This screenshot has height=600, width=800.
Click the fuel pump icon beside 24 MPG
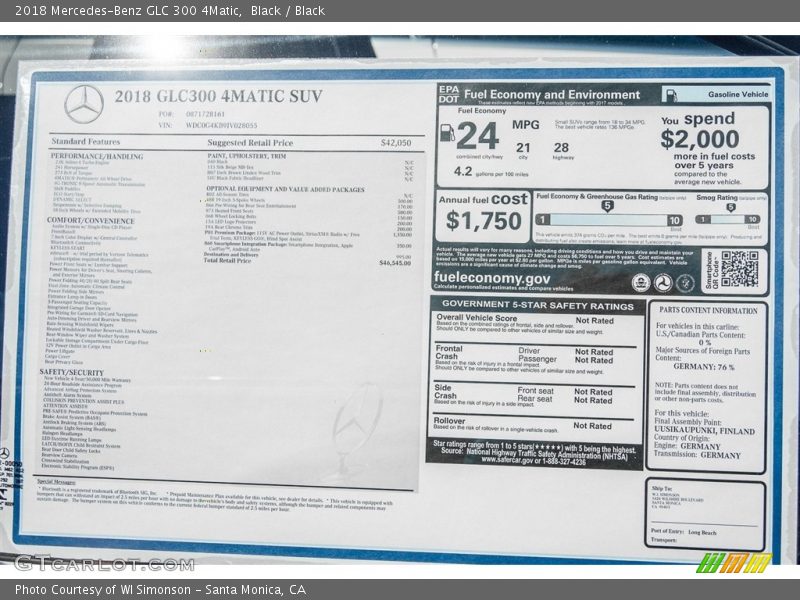coord(447,133)
